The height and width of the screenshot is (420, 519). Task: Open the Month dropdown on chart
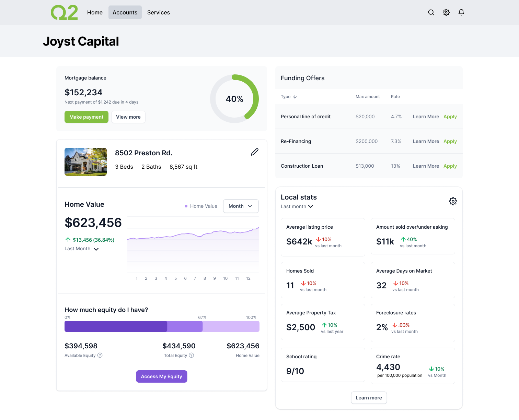coord(241,206)
